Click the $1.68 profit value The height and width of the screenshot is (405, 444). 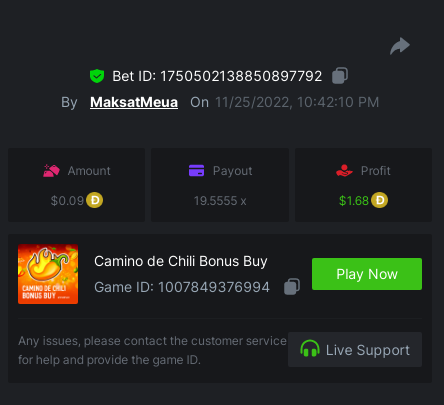coord(354,201)
